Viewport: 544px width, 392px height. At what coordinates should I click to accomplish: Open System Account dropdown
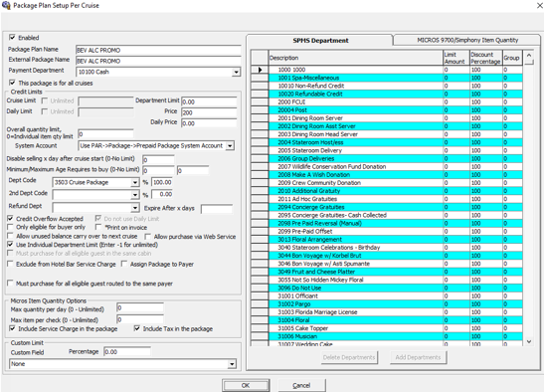point(230,146)
